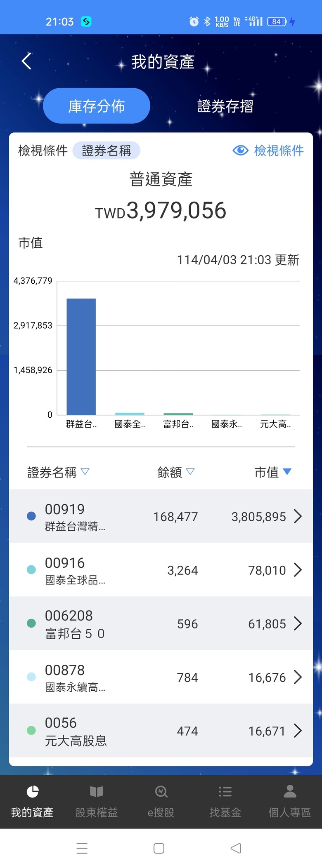Tap the Android back triangle icon
This screenshot has width=322, height=868.
coord(236,848)
